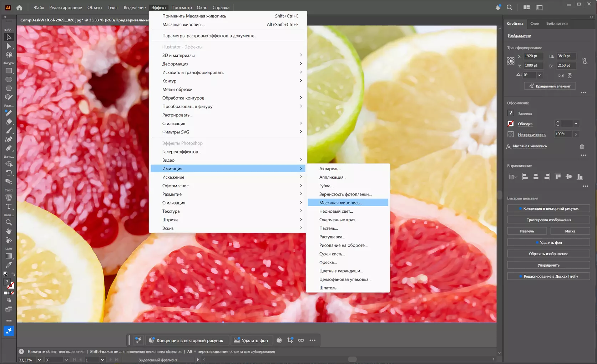Viewport: 597px width, 364px height.
Task: Delete the Масляная живопись effect with trash icon
Action: click(582, 146)
